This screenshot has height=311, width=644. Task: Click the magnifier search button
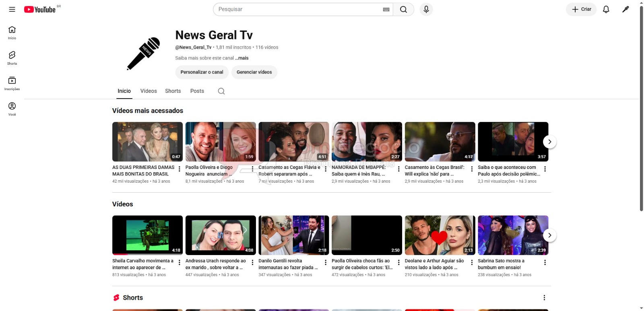(x=403, y=9)
